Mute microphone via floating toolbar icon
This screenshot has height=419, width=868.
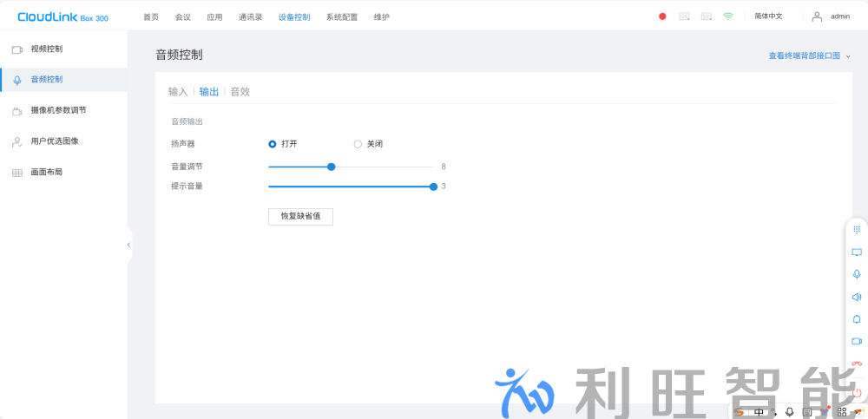(x=857, y=274)
